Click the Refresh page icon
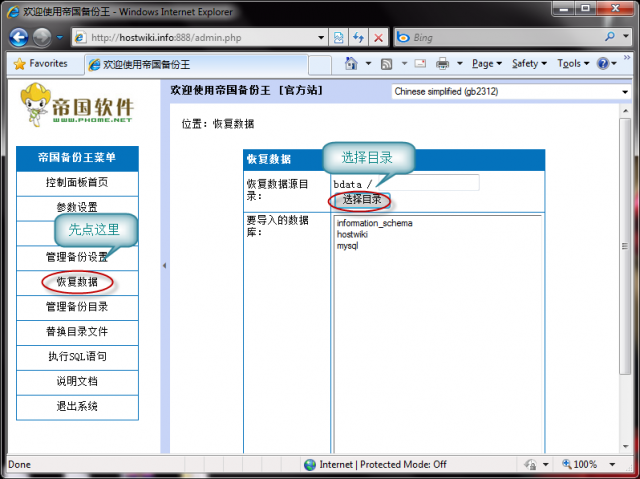This screenshot has height=479, width=640. (358, 37)
